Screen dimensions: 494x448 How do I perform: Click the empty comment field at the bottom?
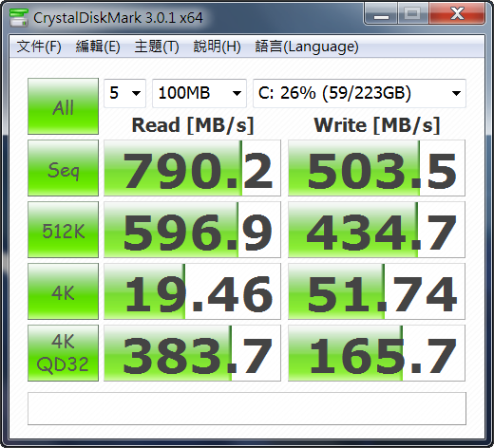tap(247, 408)
